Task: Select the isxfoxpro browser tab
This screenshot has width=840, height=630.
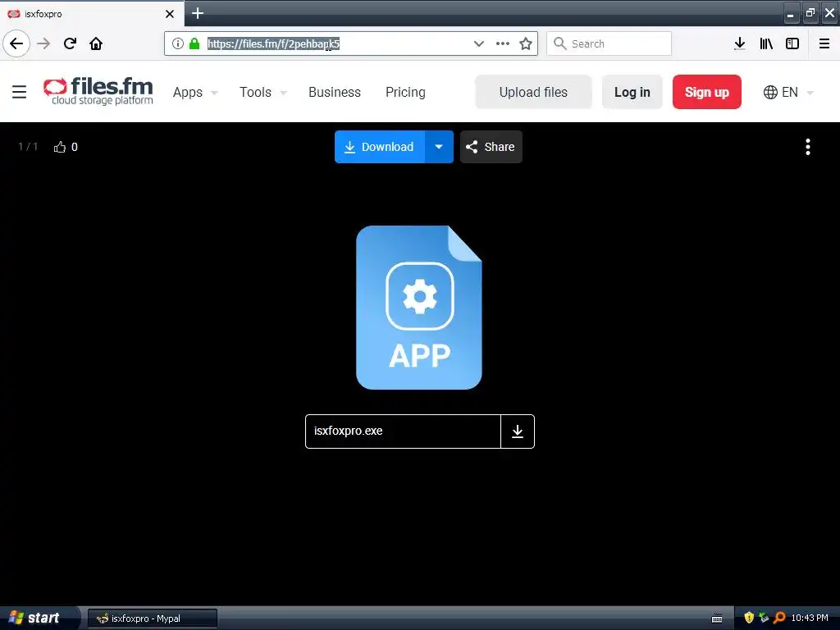Action: coord(91,13)
